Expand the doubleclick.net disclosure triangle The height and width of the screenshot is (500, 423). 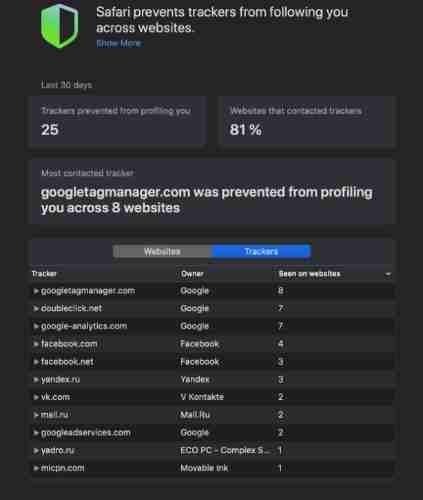(36, 309)
